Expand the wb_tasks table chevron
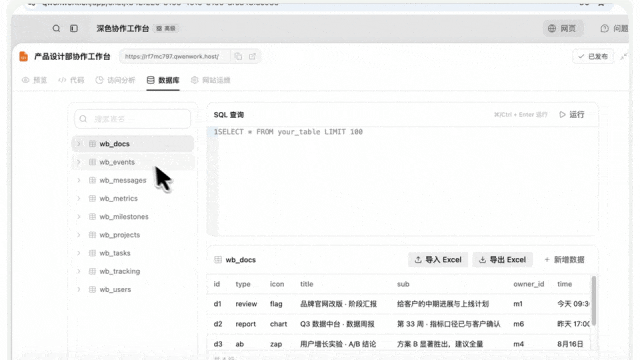This screenshot has width=640, height=360. [79, 253]
